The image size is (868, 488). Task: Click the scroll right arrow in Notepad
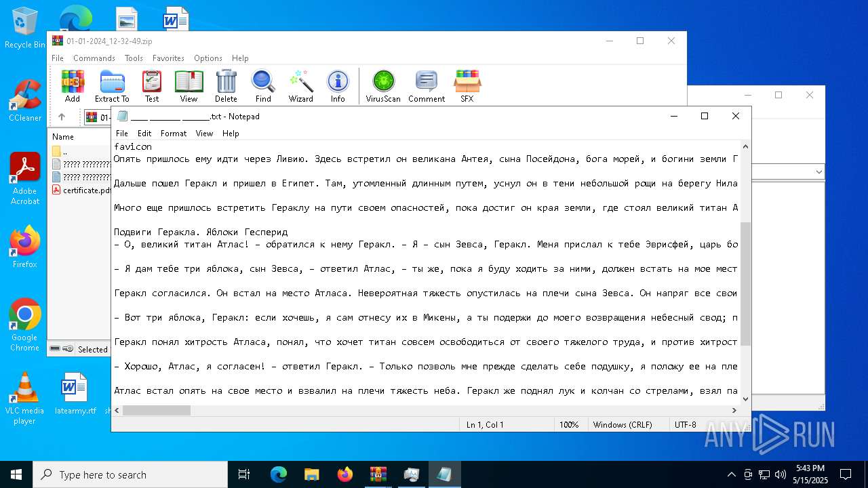tap(734, 410)
